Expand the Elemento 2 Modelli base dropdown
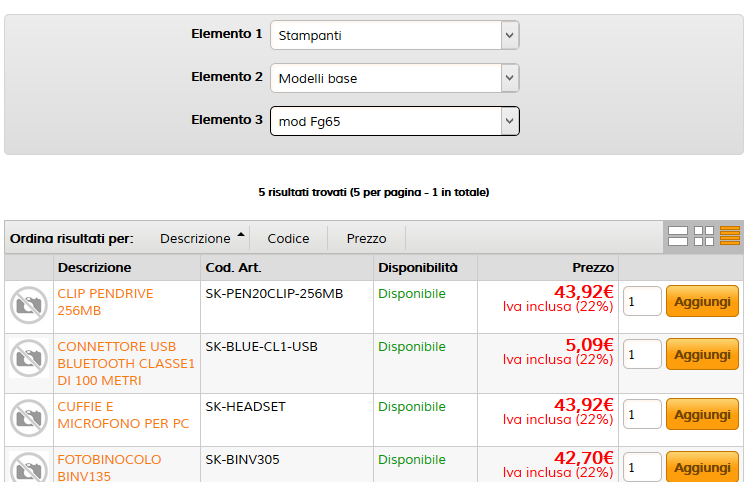 (x=395, y=78)
